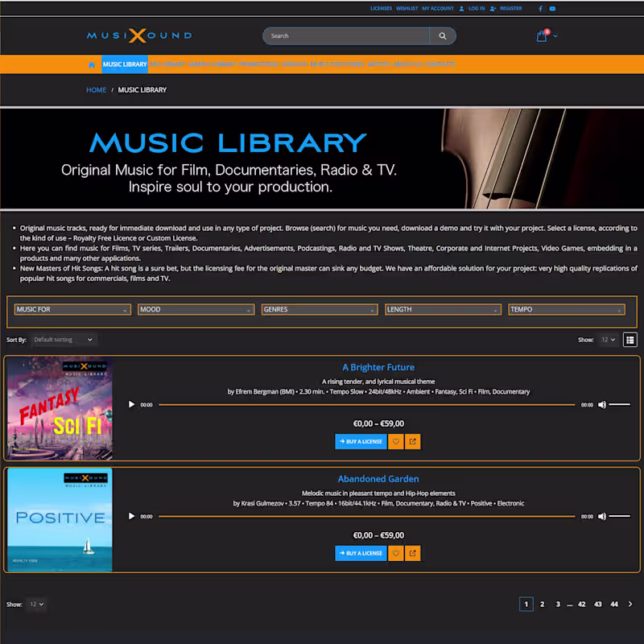The image size is (644, 644).
Task: Go to page 3 of results
Action: point(558,604)
